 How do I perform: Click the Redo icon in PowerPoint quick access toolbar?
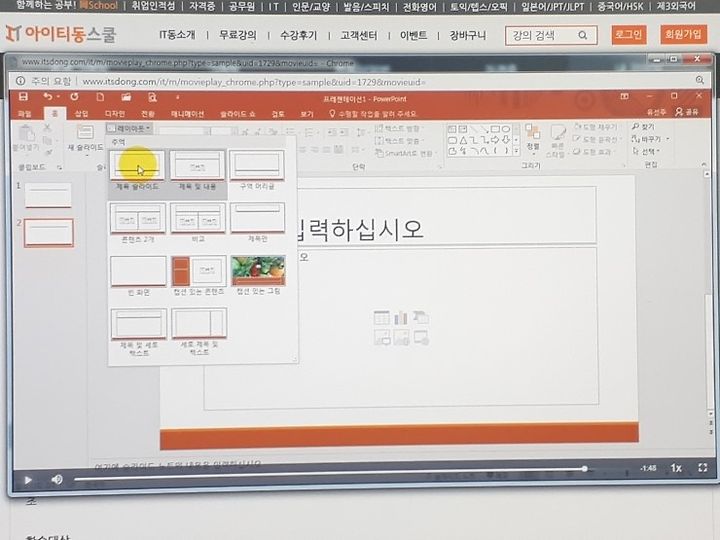(74, 96)
